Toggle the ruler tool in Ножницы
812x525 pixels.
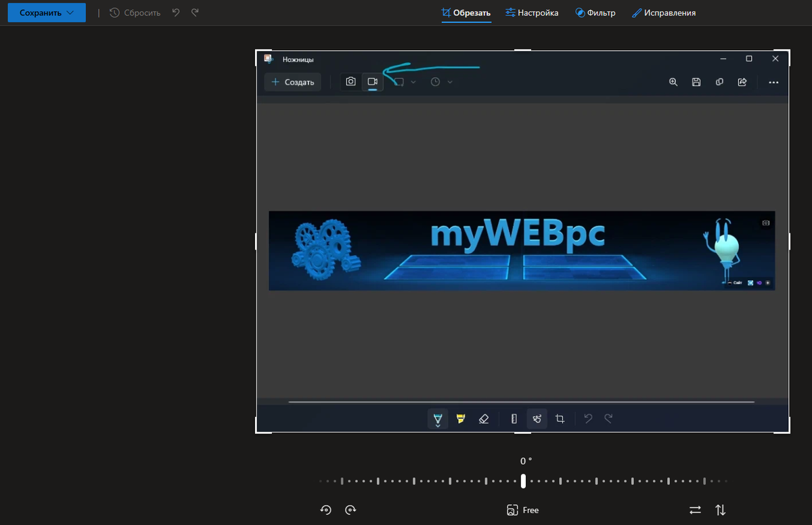pyautogui.click(x=514, y=419)
